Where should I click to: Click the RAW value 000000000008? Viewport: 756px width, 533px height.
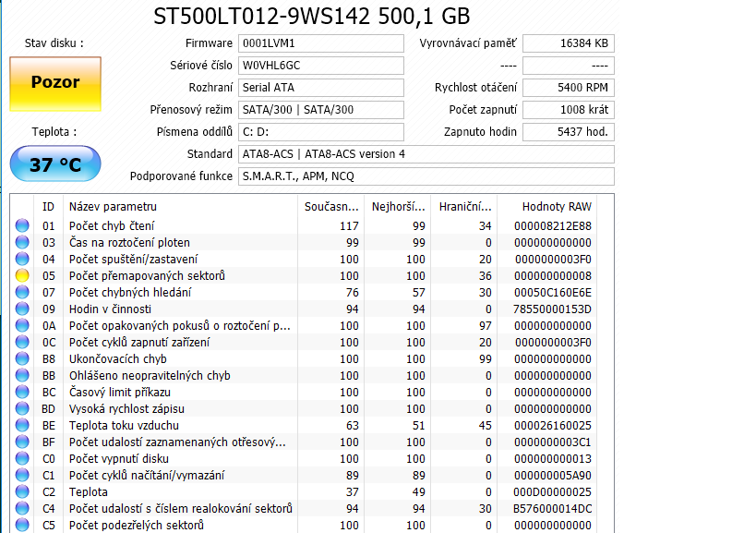(x=553, y=275)
